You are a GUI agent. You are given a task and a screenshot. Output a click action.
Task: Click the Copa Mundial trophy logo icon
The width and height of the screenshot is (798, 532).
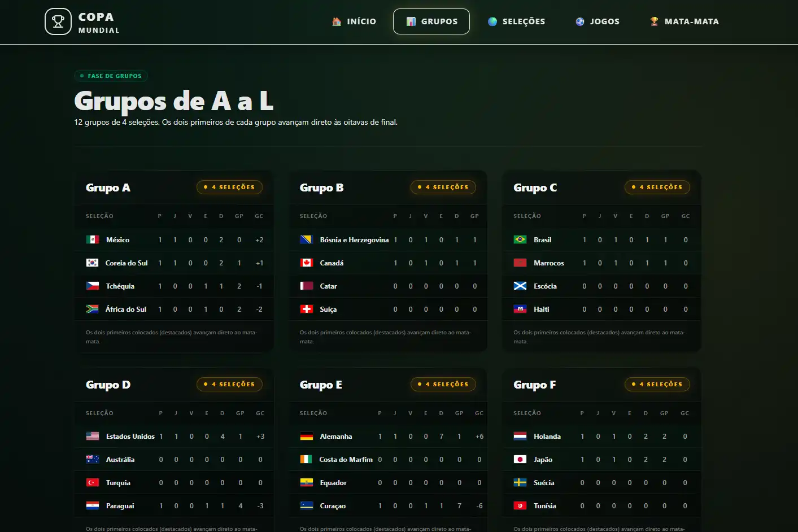(x=58, y=21)
